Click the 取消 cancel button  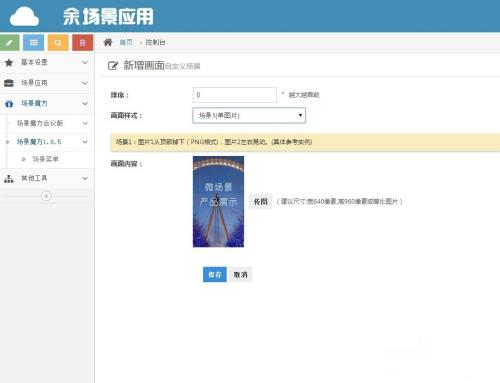240,275
